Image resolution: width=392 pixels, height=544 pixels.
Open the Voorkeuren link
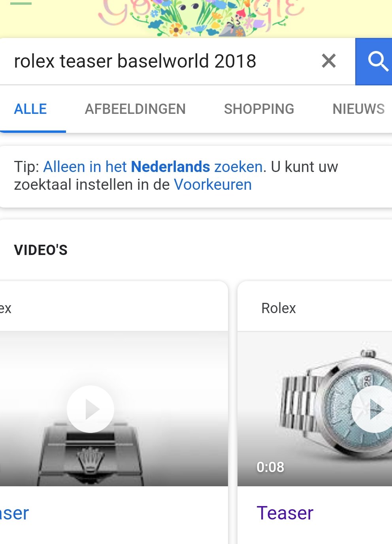(213, 185)
